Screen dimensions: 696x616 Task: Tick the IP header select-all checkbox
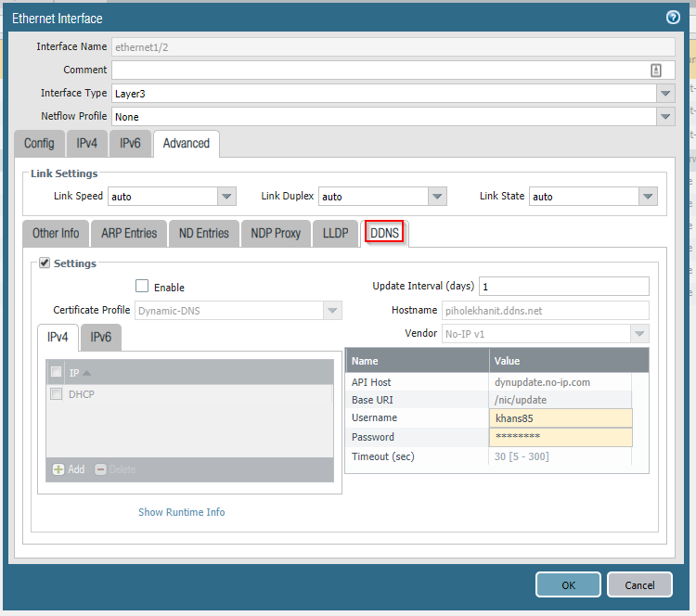[57, 372]
